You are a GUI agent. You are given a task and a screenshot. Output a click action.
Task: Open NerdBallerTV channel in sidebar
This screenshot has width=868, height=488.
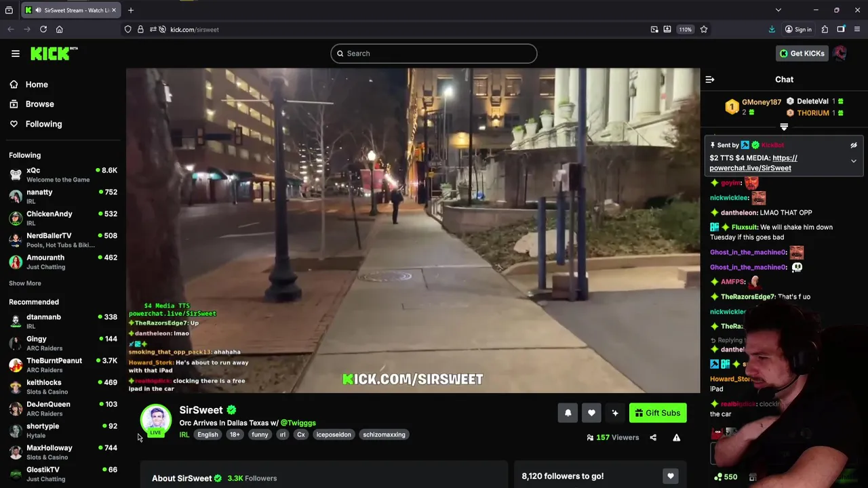tap(63, 240)
